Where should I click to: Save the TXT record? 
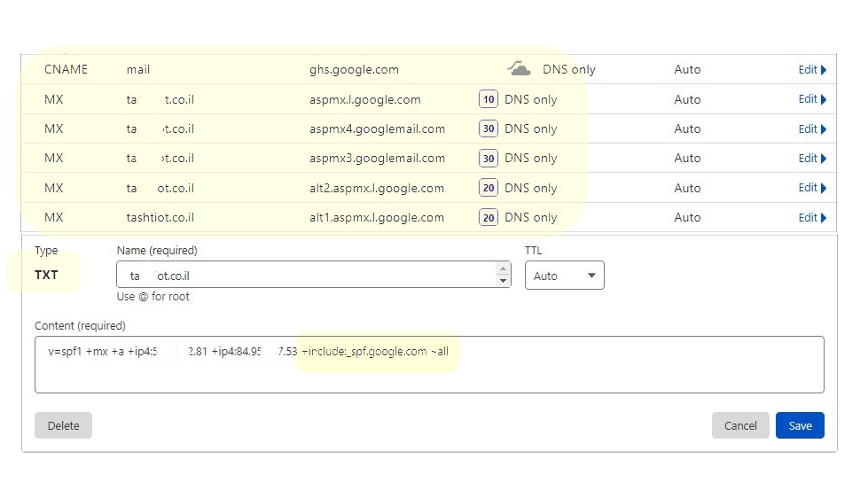click(800, 425)
